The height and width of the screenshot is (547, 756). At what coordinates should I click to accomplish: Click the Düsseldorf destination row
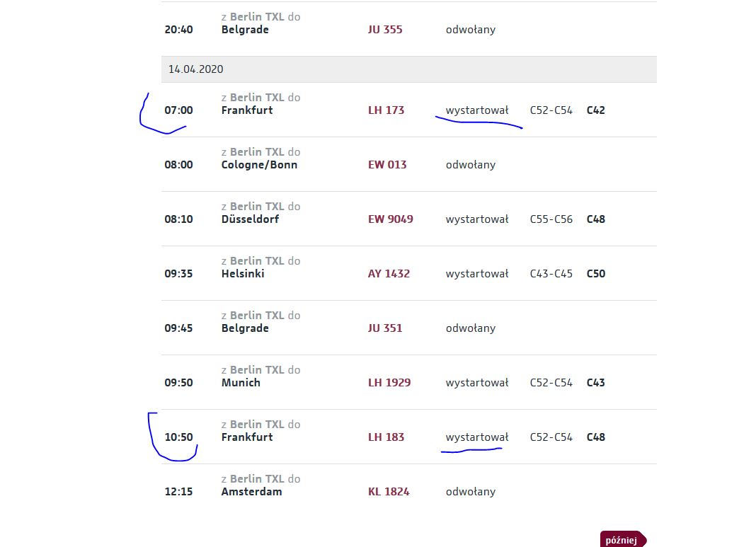(x=409, y=219)
